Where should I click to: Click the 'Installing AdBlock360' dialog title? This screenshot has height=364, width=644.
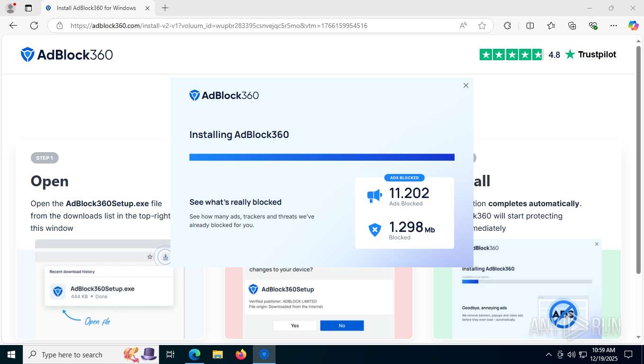pos(239,135)
